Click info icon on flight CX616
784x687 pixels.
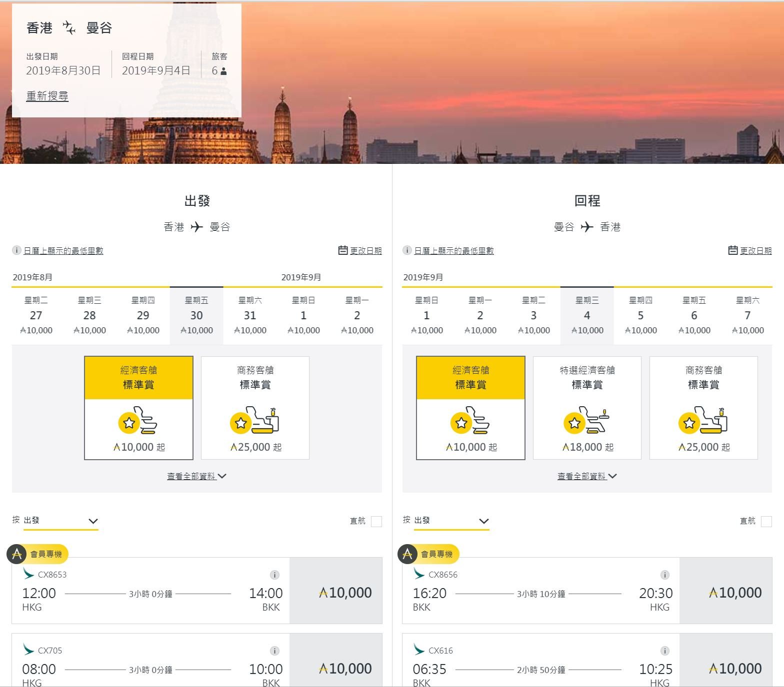pos(664,651)
